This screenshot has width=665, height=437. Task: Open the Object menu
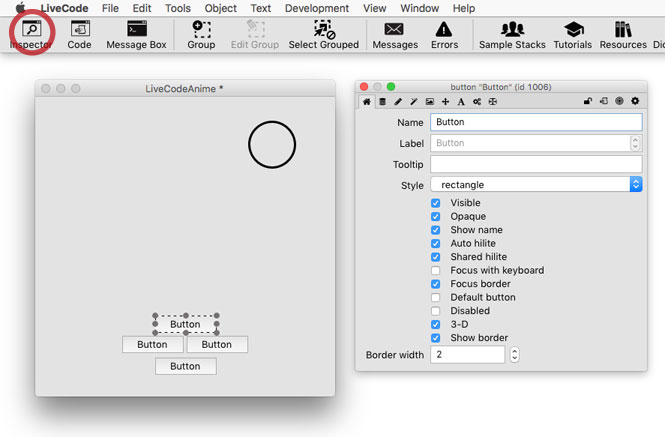[x=221, y=8]
